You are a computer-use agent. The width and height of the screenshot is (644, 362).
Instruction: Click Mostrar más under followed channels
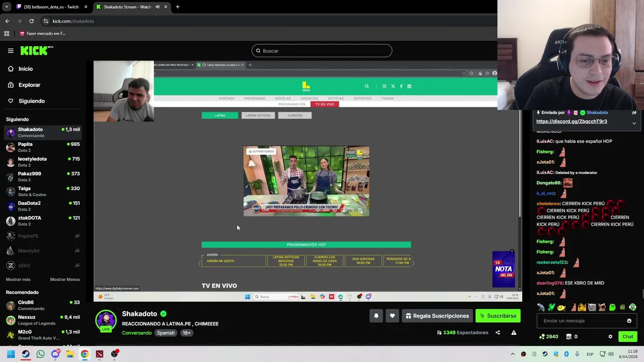[x=18, y=280]
